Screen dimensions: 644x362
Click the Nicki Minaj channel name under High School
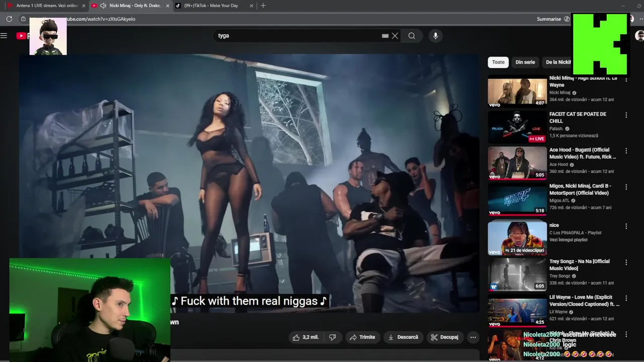(560, 93)
